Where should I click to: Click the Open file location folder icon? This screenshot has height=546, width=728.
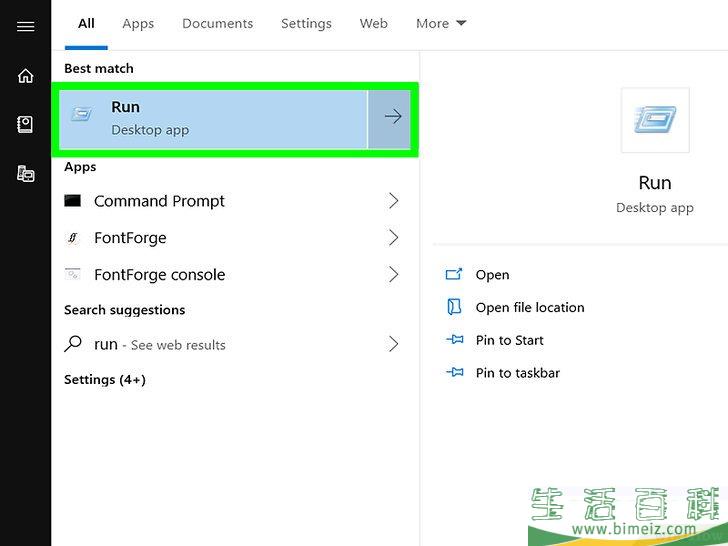coord(454,307)
